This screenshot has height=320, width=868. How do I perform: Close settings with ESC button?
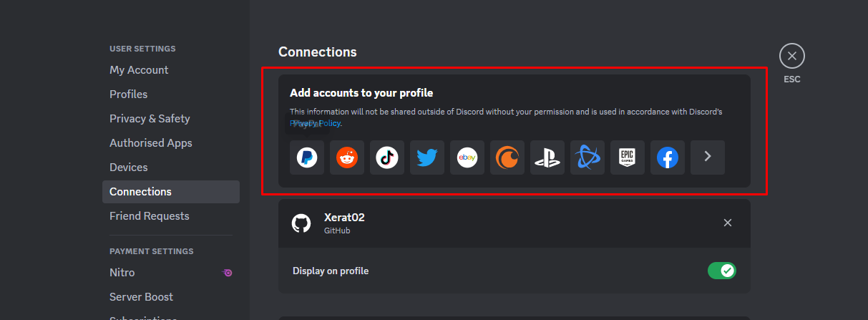tap(791, 56)
